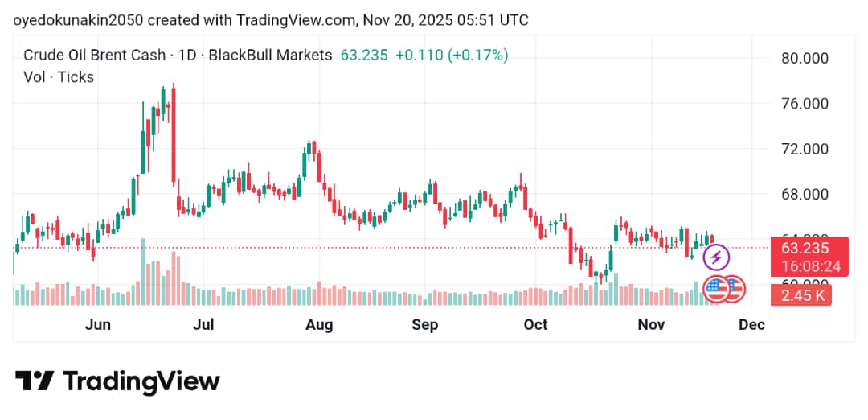Click the Dec label on the time axis
The width and height of the screenshot is (868, 420).
coord(751,325)
